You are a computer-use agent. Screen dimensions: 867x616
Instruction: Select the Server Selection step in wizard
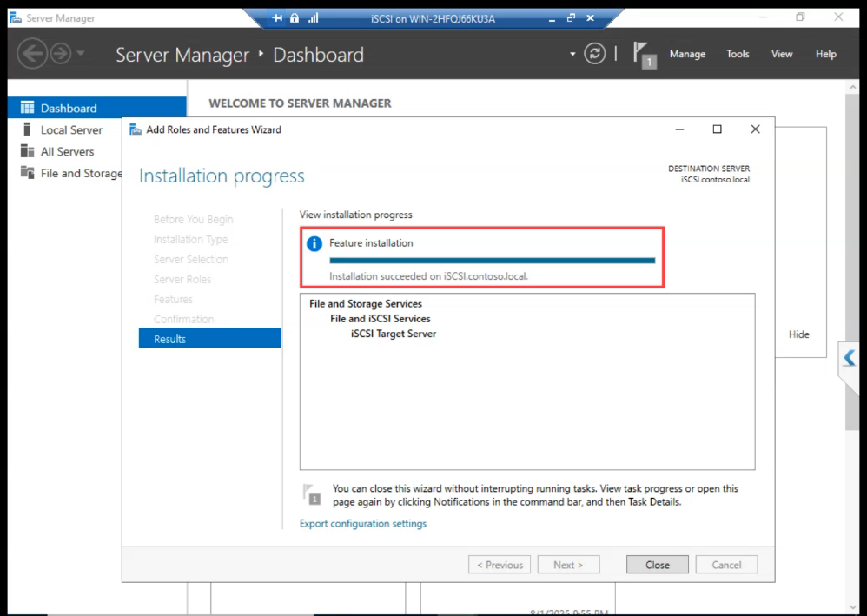[x=191, y=259]
